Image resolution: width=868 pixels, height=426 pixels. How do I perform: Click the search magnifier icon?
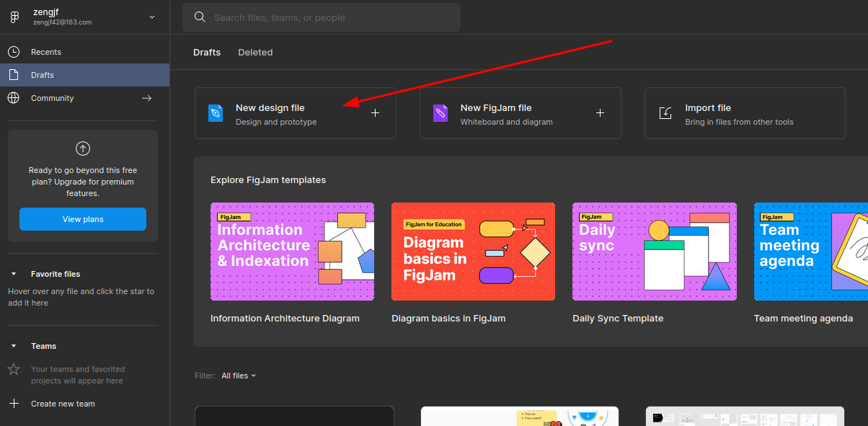tap(200, 17)
